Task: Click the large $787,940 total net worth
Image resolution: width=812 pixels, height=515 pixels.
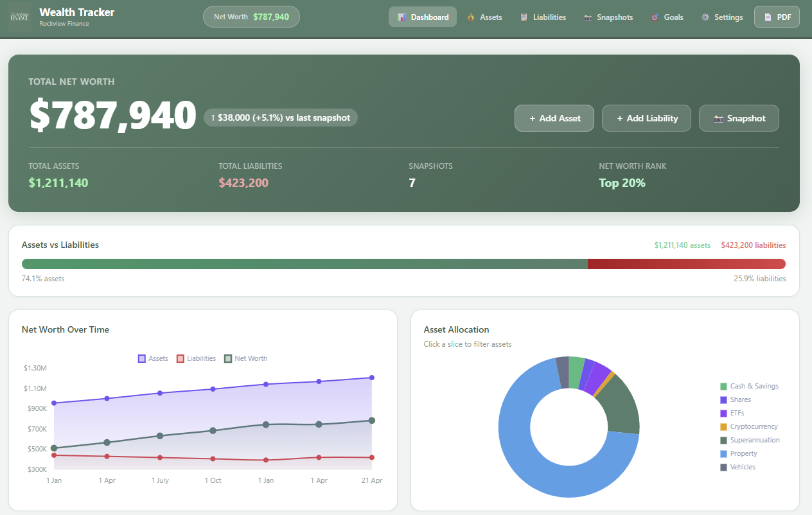Action: (x=112, y=116)
